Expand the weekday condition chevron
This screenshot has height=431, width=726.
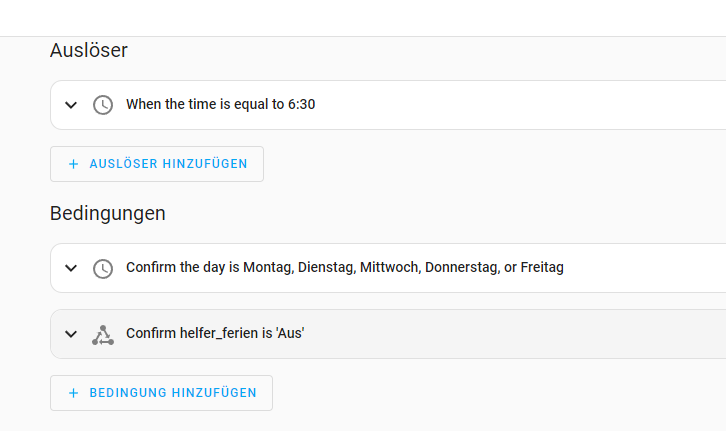[71, 268]
